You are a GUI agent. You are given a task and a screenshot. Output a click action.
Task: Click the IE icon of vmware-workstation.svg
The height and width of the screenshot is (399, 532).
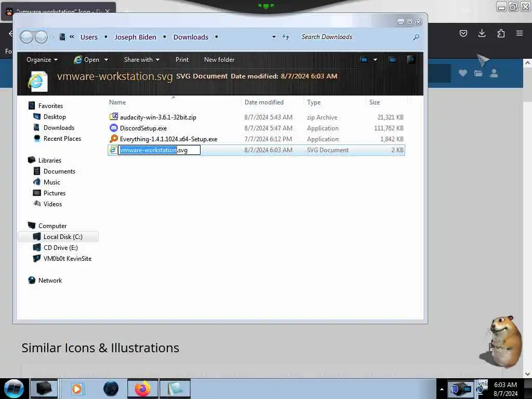click(114, 150)
